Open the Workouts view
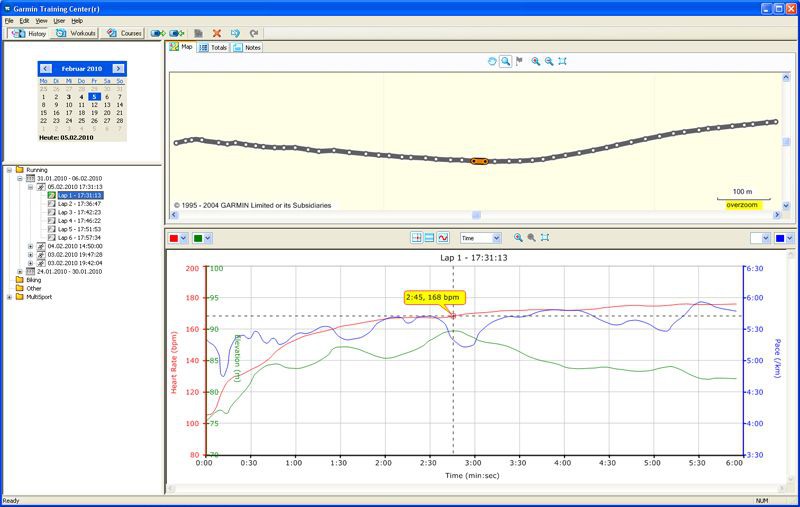800x507 pixels. tap(76, 33)
